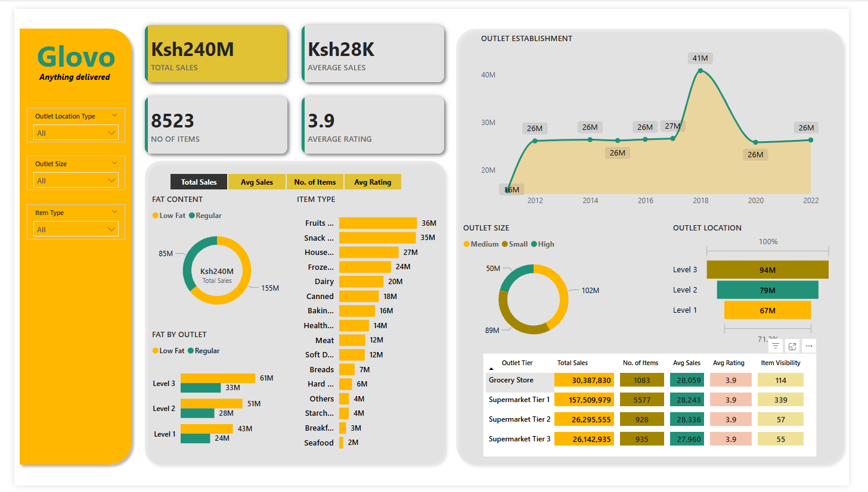Select the Dairy bar in Item Type chart
Viewport: 868px width, 492px height.
tap(361, 282)
